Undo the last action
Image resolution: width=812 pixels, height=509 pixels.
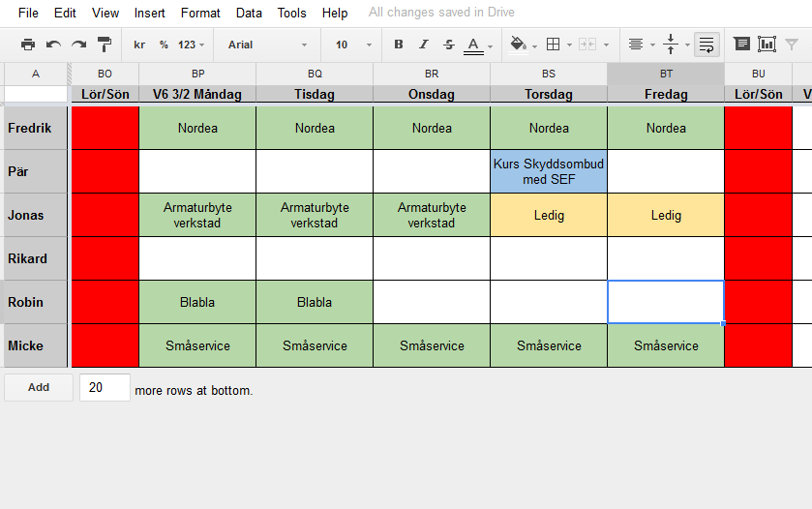click(53, 45)
